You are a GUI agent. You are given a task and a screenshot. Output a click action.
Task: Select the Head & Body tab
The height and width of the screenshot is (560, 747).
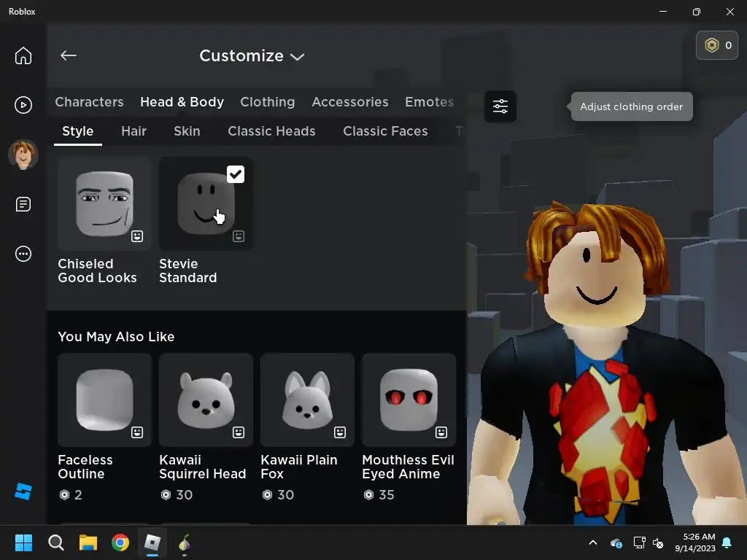[182, 102]
